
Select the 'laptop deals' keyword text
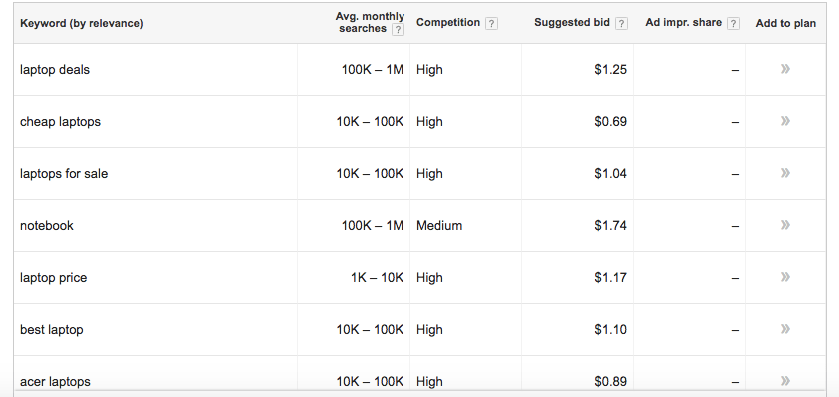coord(55,70)
